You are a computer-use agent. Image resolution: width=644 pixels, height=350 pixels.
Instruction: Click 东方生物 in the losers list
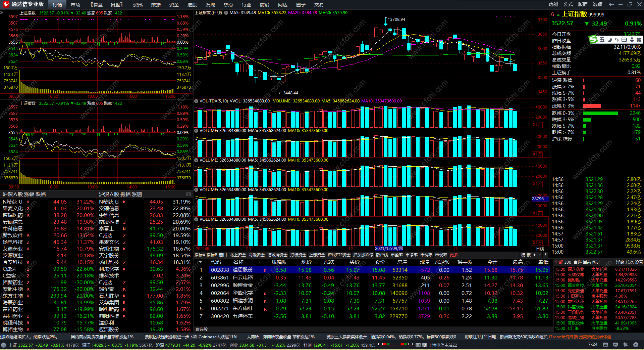coord(13,296)
